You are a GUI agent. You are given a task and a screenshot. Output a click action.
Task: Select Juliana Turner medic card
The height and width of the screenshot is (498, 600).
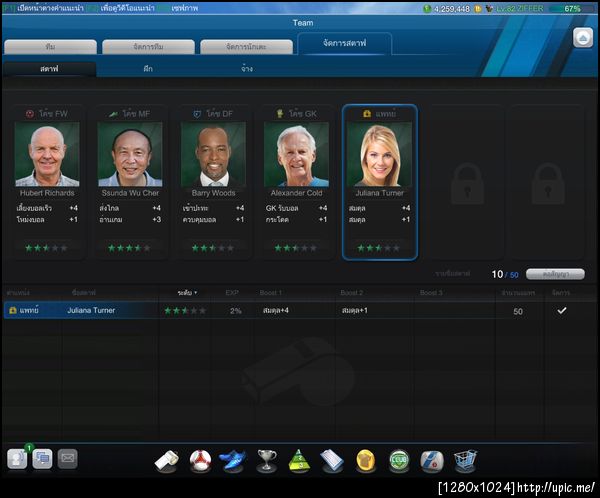point(380,182)
